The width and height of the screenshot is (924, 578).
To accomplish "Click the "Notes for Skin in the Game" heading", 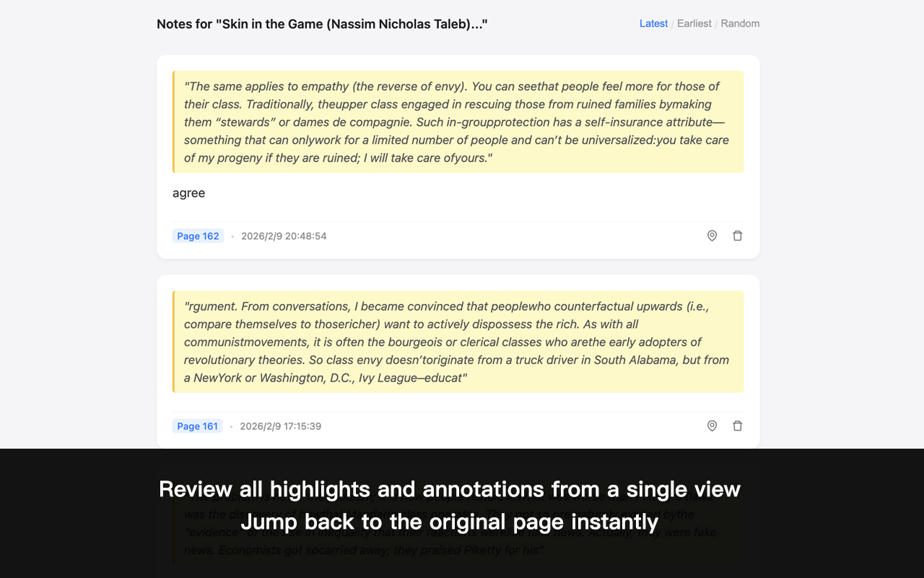I will (322, 25).
